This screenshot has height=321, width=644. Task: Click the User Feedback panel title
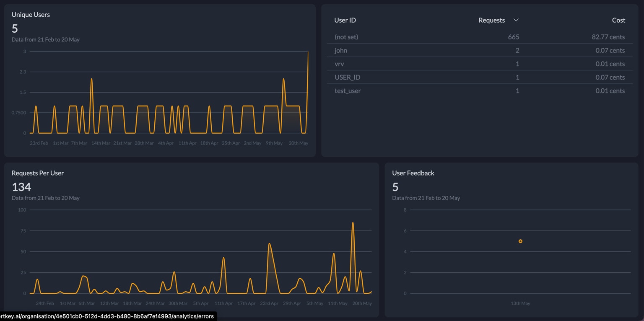[x=413, y=173]
